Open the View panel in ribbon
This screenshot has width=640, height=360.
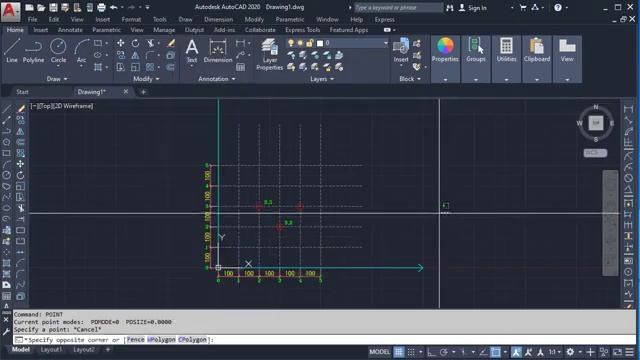click(567, 50)
